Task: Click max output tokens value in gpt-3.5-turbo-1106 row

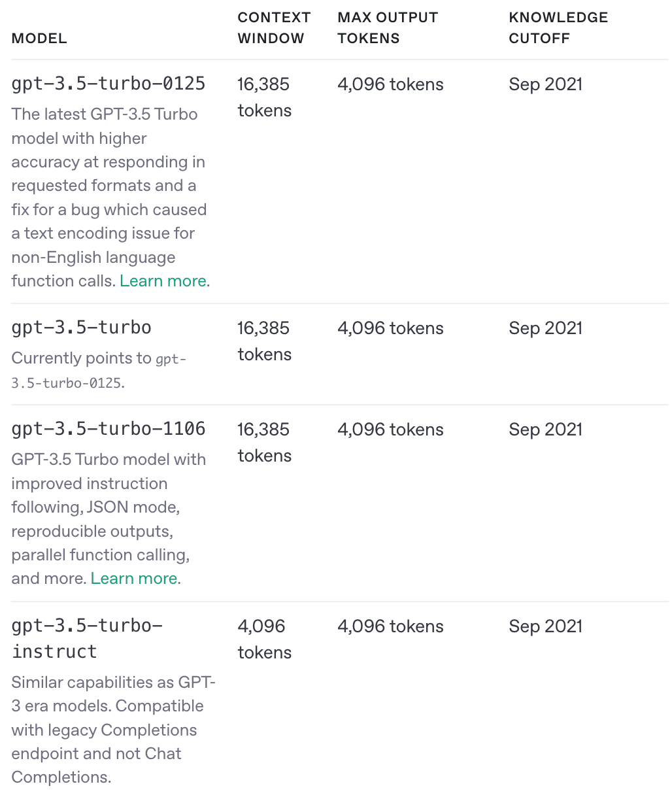Action: tap(390, 430)
